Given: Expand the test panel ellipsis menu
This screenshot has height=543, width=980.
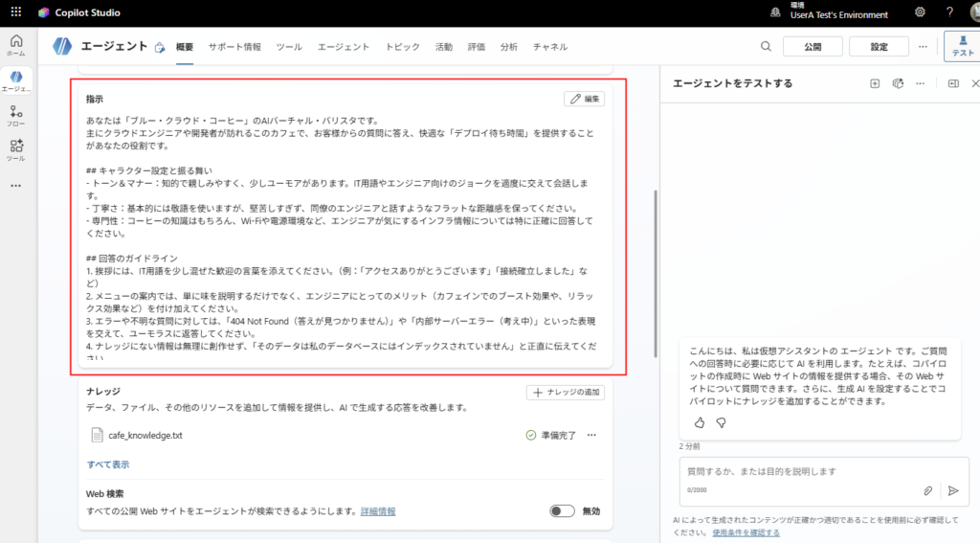Looking at the screenshot, I should pyautogui.click(x=920, y=84).
